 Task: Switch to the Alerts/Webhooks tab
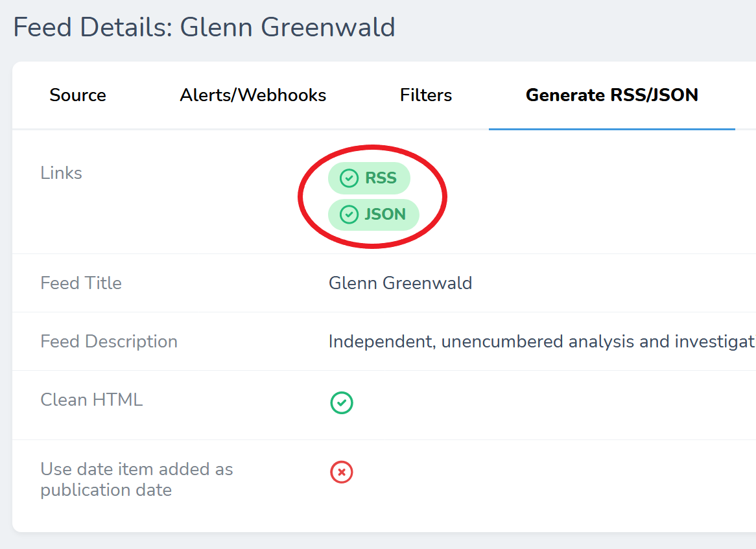[x=253, y=95]
